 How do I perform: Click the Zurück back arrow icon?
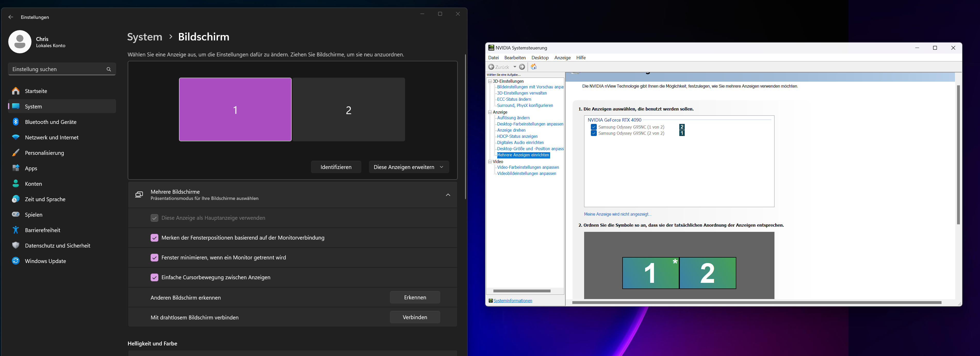(492, 67)
